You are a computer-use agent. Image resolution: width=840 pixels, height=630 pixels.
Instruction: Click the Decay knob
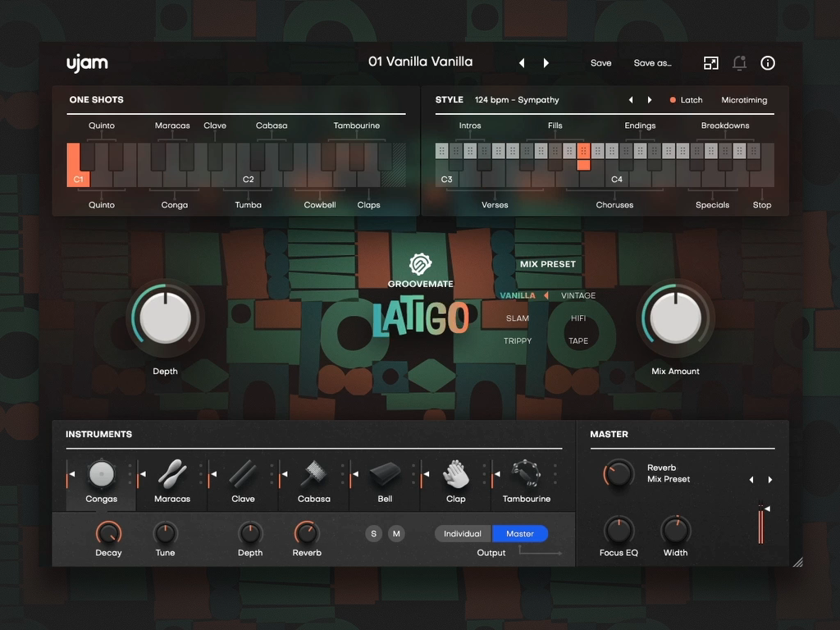pyautogui.click(x=109, y=533)
